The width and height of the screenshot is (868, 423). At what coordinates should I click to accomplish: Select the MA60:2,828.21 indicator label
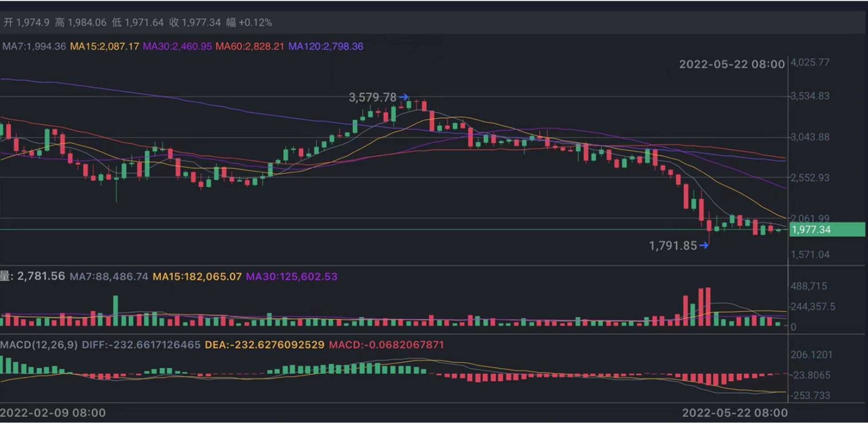coord(250,47)
